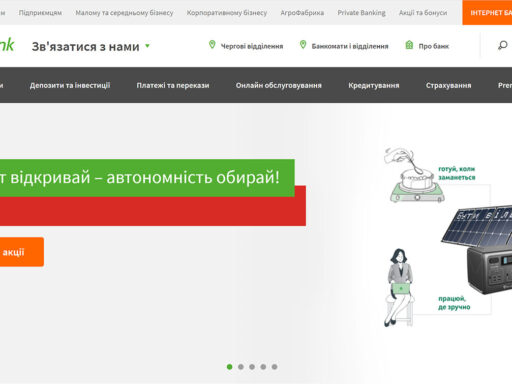Image resolution: width=512 pixels, height=384 pixels.
Task: Switch to the second carousel slide dot
Action: pos(241,367)
